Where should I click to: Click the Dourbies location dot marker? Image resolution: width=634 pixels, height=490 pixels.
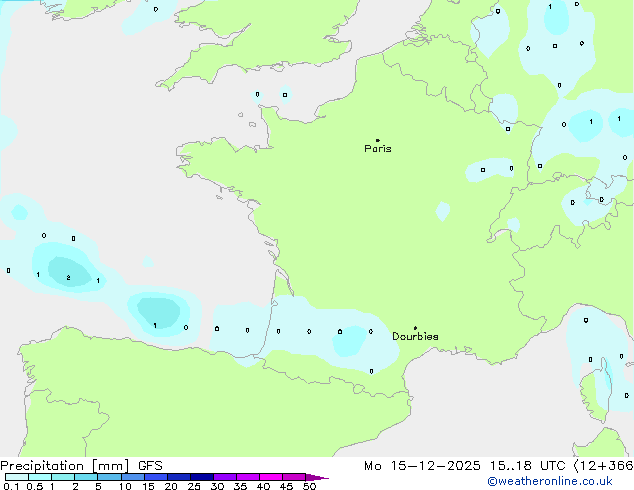pyautogui.click(x=415, y=328)
